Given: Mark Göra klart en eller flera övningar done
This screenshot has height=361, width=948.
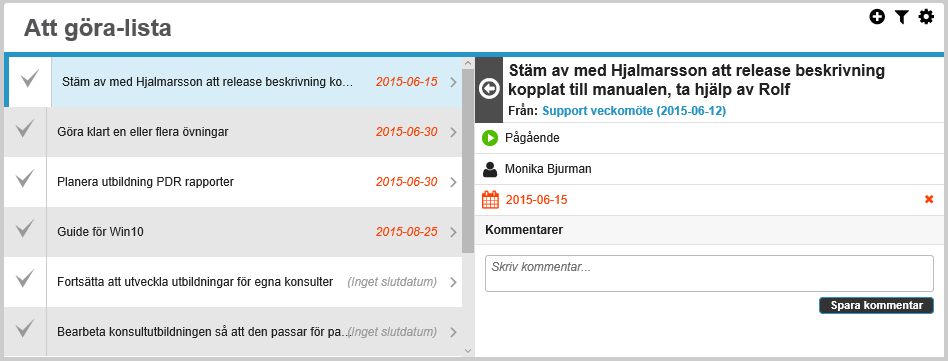Looking at the screenshot, I should point(25,129).
